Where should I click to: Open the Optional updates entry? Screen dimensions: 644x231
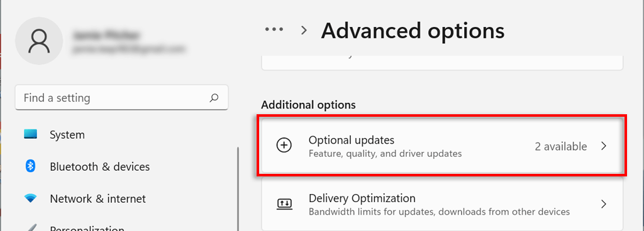(442, 146)
